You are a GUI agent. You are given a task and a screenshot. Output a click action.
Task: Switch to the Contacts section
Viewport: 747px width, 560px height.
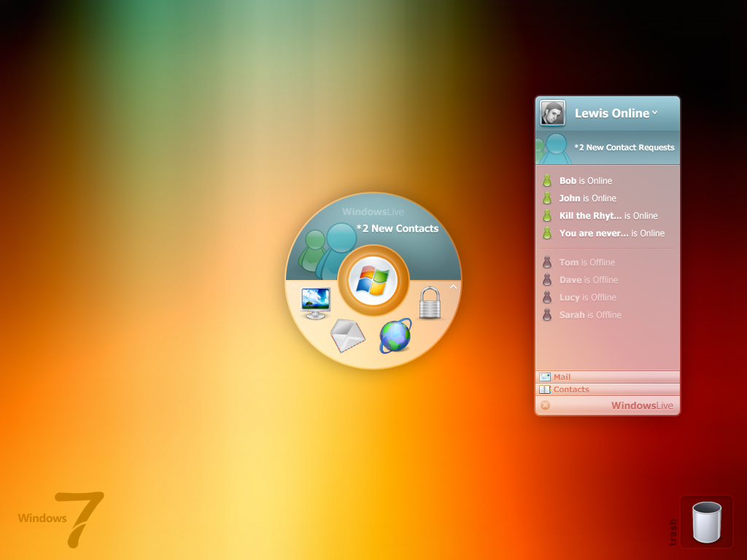point(570,389)
